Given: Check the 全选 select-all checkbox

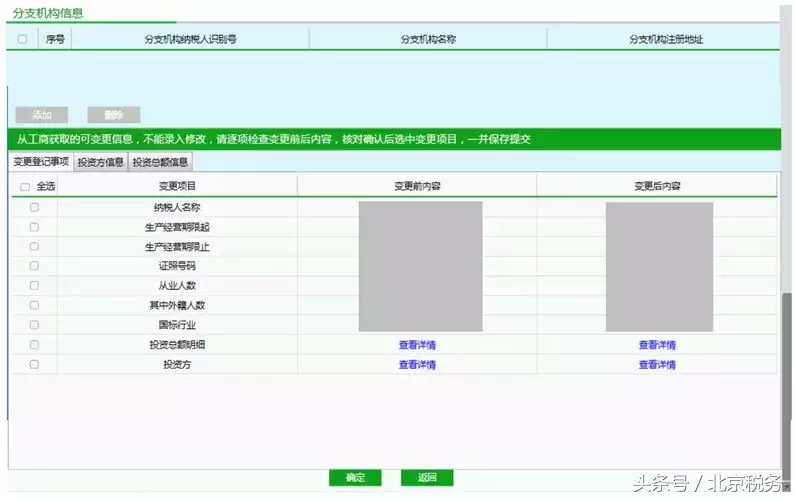Looking at the screenshot, I should coord(25,187).
